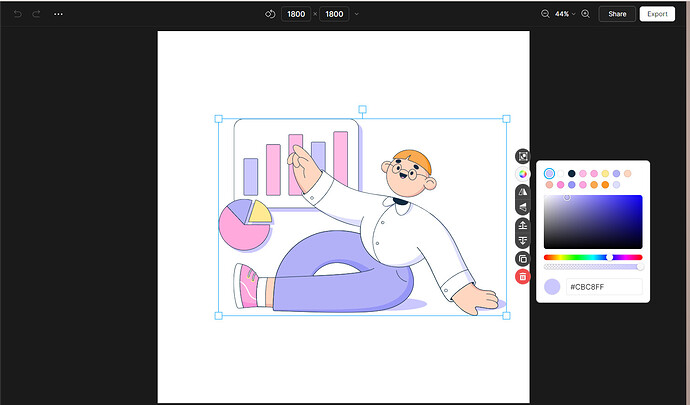Select the pale lavender swatch ending second row
The image size is (690, 405).
pos(617,185)
